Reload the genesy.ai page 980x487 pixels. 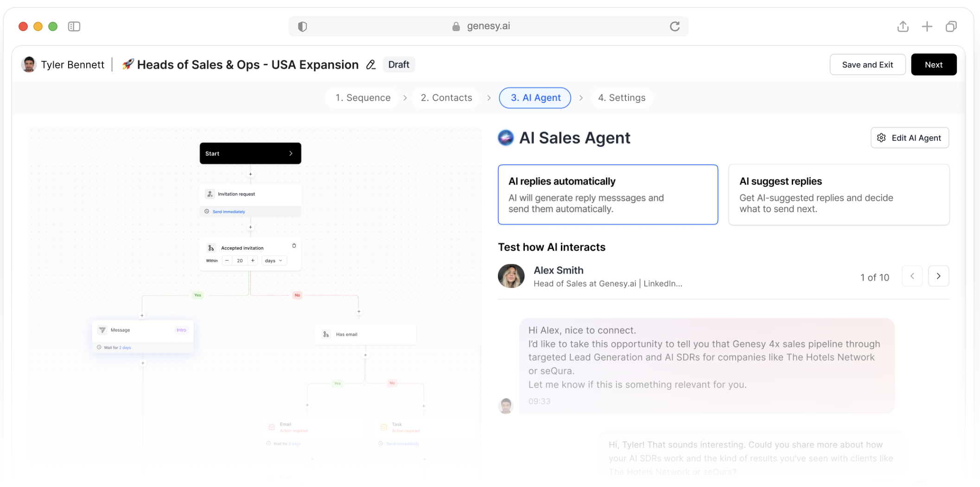click(675, 26)
